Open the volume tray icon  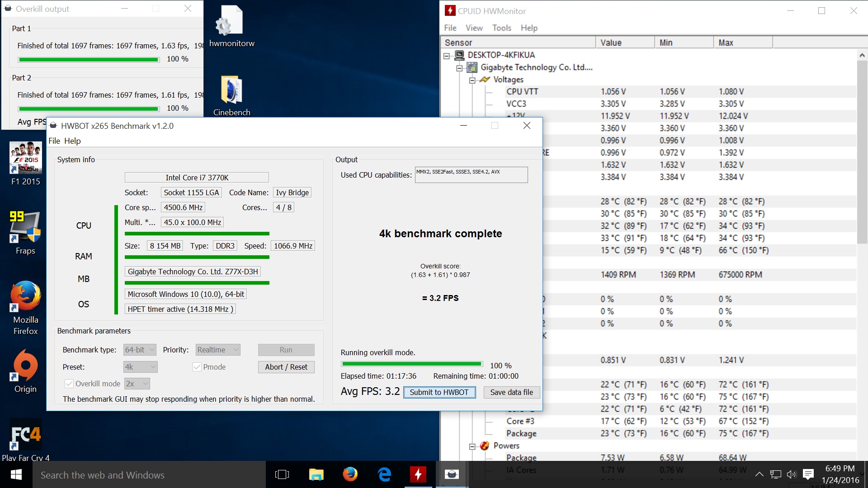click(x=791, y=474)
